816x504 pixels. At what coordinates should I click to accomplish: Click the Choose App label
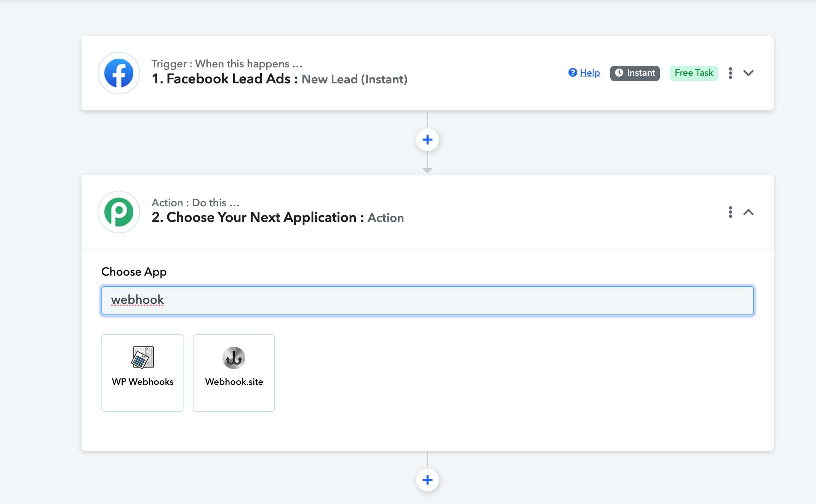tap(134, 272)
